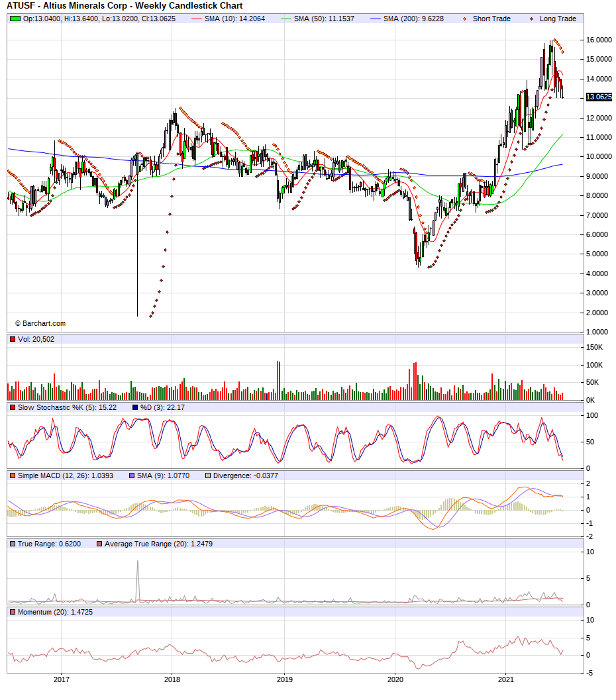
Task: Click the 100K volume axis label
Action: point(594,365)
